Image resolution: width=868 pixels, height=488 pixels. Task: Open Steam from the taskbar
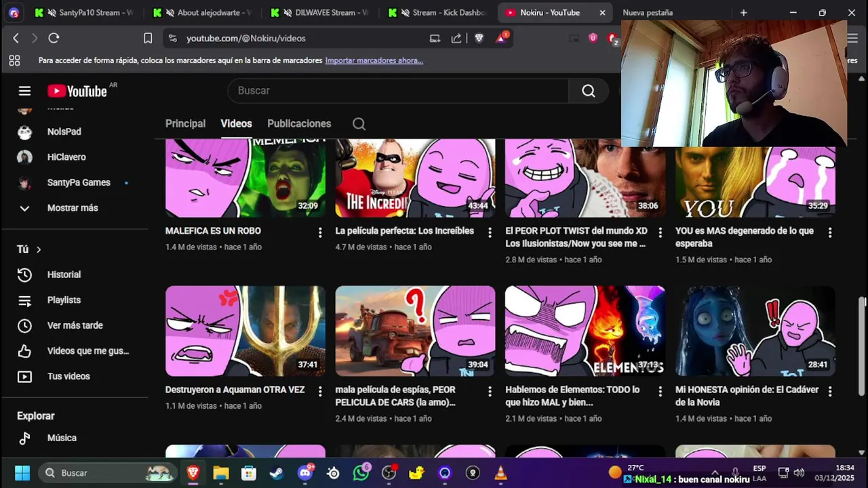tap(277, 472)
